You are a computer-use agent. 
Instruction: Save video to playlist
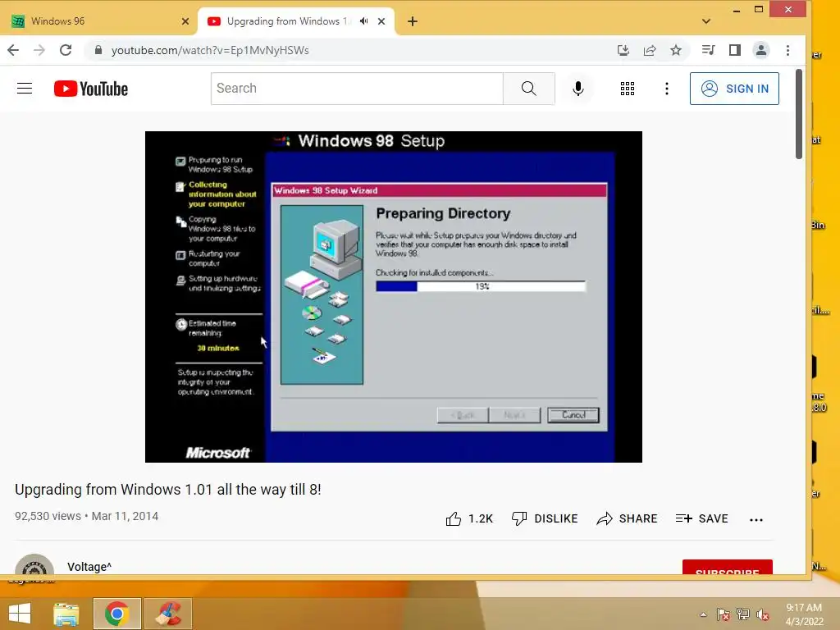point(702,518)
